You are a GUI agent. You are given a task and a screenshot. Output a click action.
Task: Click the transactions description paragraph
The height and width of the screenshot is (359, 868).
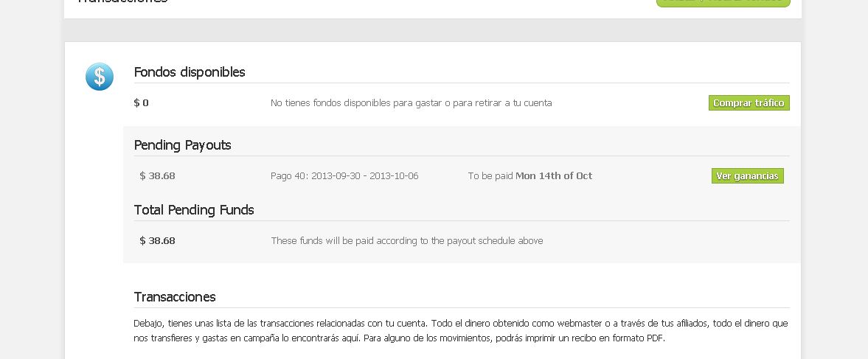click(x=461, y=331)
